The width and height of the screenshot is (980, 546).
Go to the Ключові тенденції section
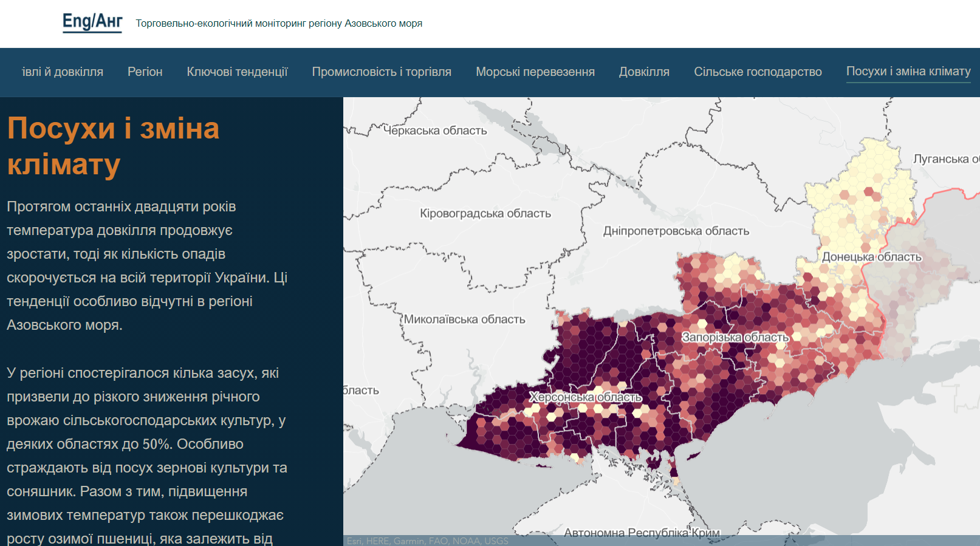point(237,72)
